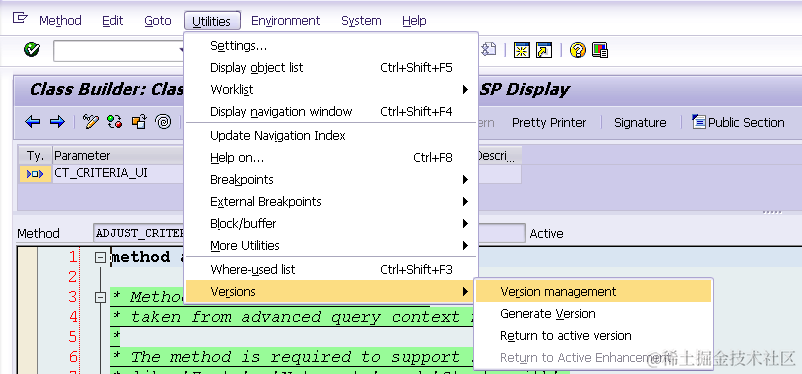Toggle Display/Change with the pencil icon
The width and height of the screenshot is (802, 374).
(91, 122)
